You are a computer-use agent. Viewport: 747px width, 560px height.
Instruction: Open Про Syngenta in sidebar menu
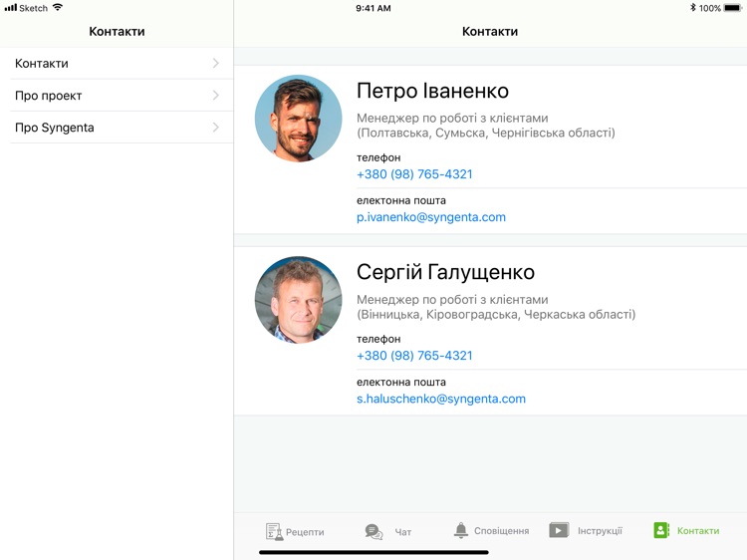tap(55, 128)
